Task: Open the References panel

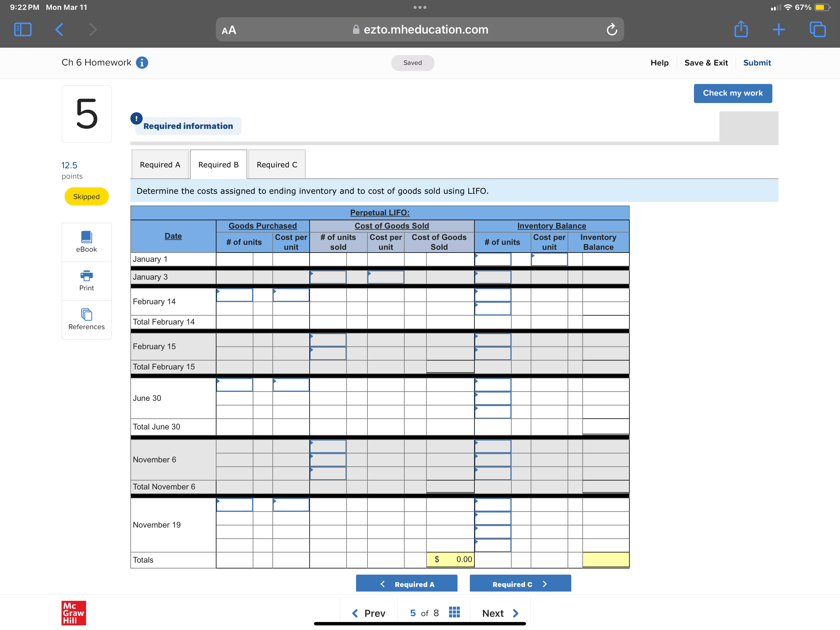Action: pyautogui.click(x=86, y=319)
